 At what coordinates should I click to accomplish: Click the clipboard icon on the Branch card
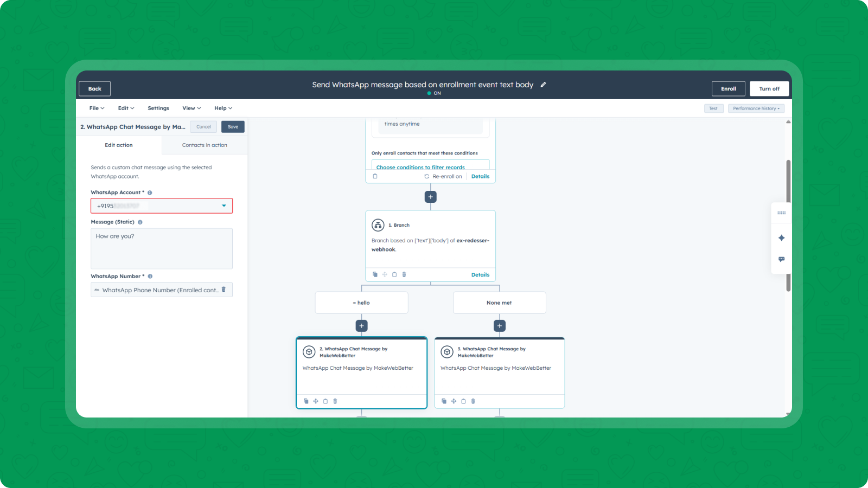point(394,274)
